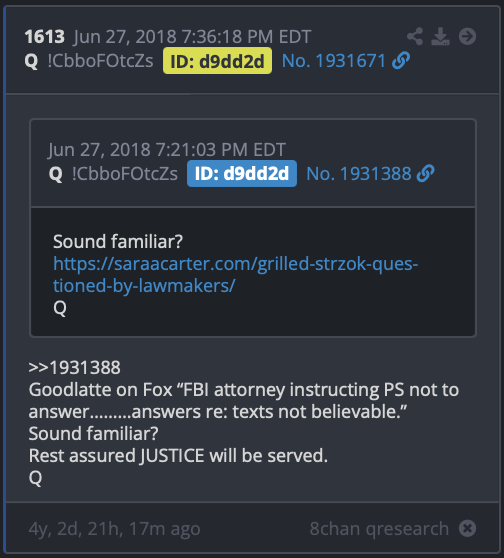Open quoted post link No. 1931388

tap(358, 174)
